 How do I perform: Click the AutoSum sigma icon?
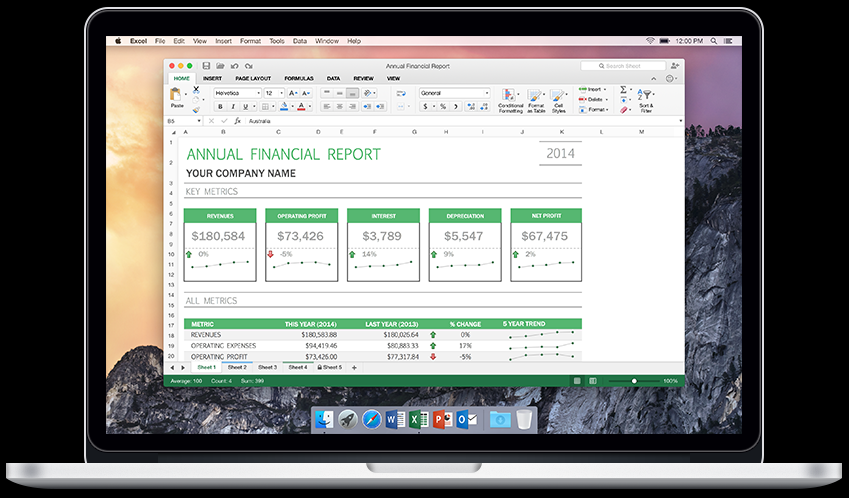pyautogui.click(x=623, y=89)
